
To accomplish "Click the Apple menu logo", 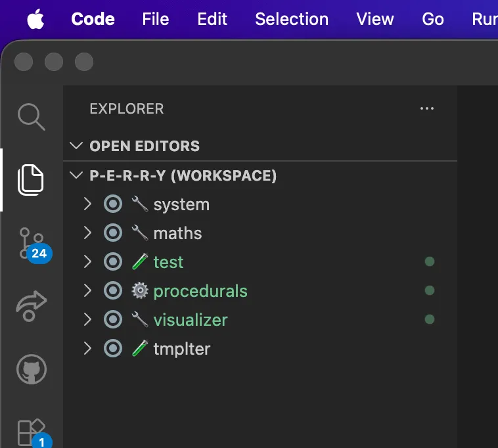I will tap(35, 19).
